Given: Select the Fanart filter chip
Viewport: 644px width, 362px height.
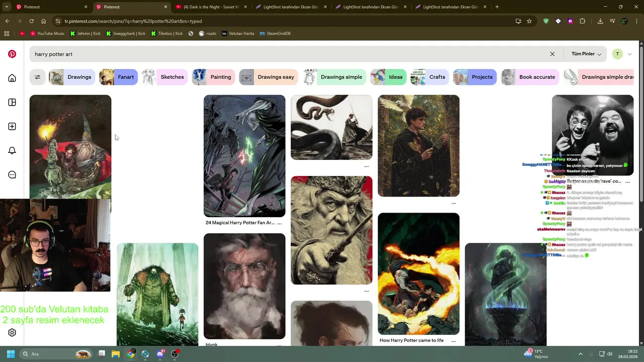Looking at the screenshot, I should pos(118,77).
